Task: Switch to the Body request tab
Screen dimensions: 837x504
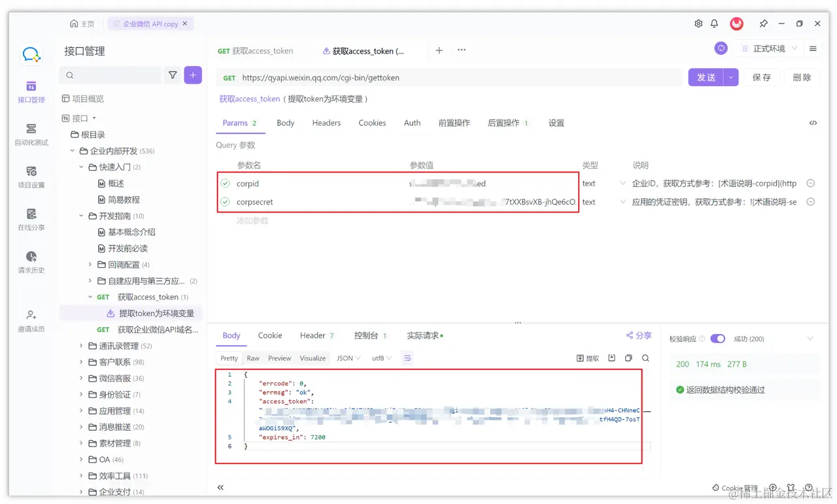Action: click(285, 123)
